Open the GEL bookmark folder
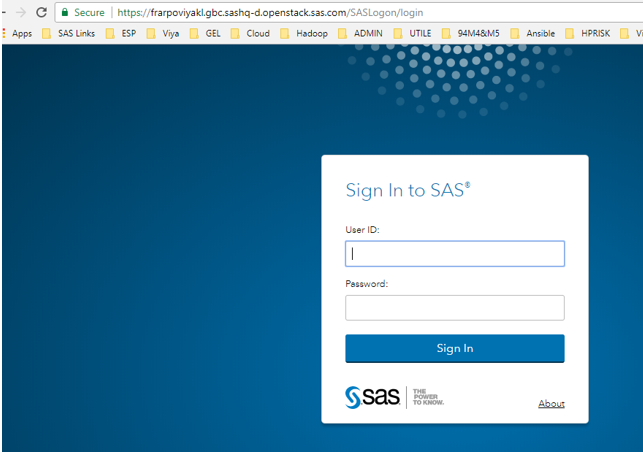This screenshot has height=452, width=643. (205, 33)
